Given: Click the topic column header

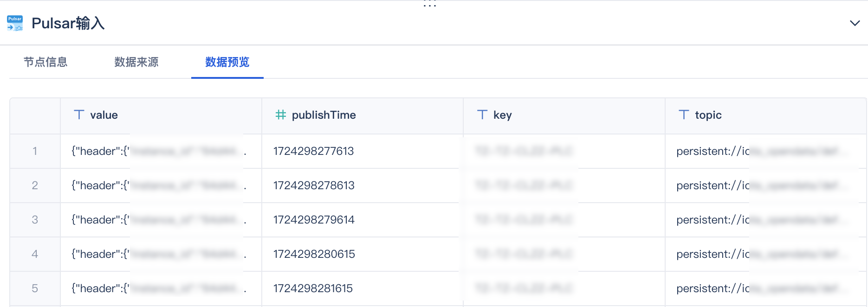Looking at the screenshot, I should pos(708,115).
